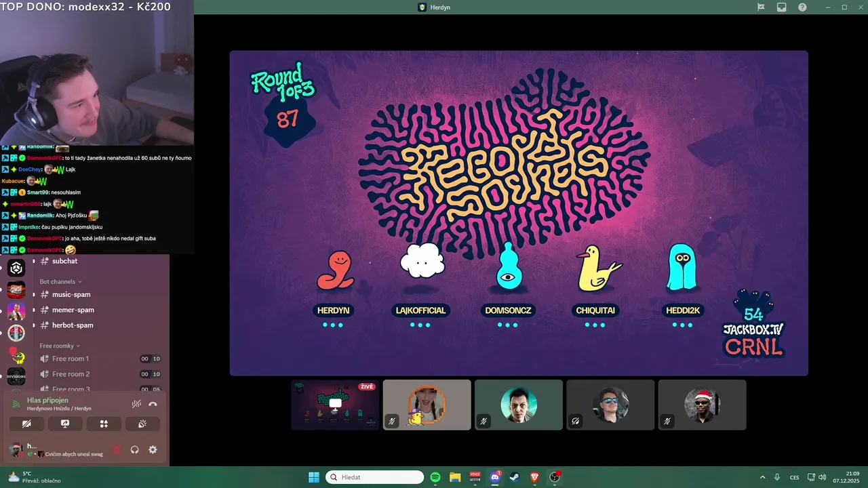Viewport: 868px width, 488px height.
Task: Disconnect from voice with the hang-up icon
Action: click(x=153, y=404)
